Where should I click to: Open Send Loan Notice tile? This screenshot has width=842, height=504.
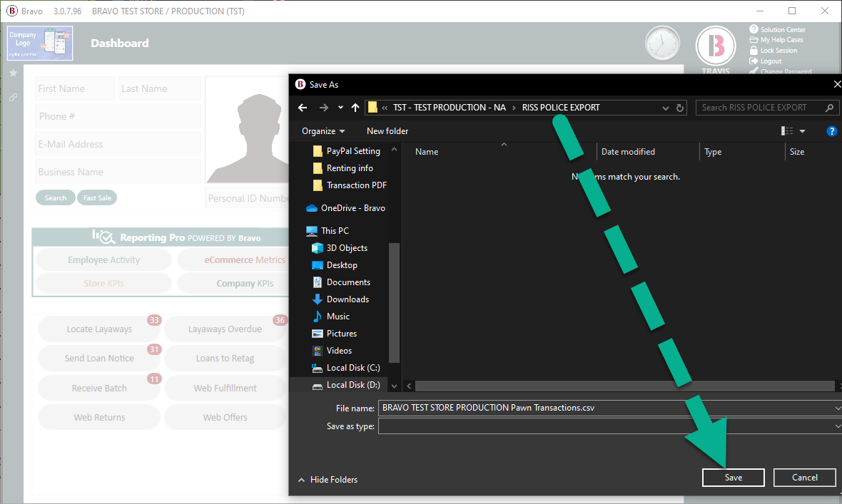point(99,358)
